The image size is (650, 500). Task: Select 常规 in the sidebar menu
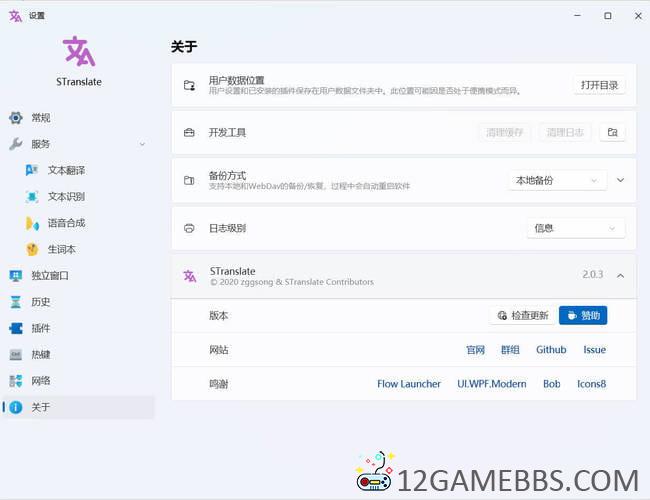40,117
